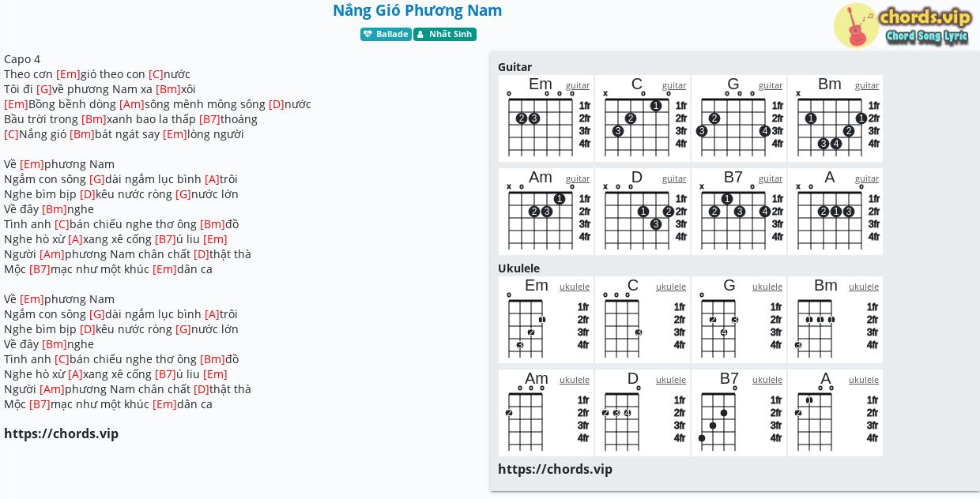Open the G ukulele chord diagram

point(738,320)
